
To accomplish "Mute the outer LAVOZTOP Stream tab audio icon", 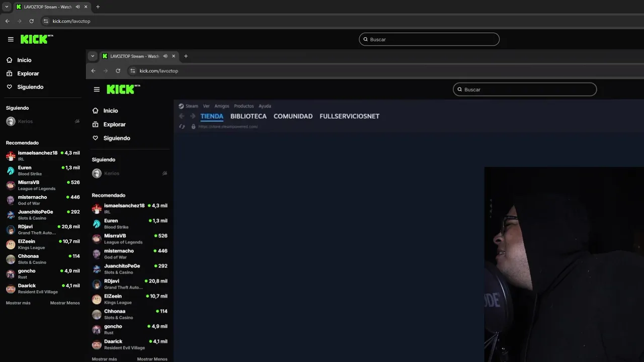I will (x=77, y=7).
